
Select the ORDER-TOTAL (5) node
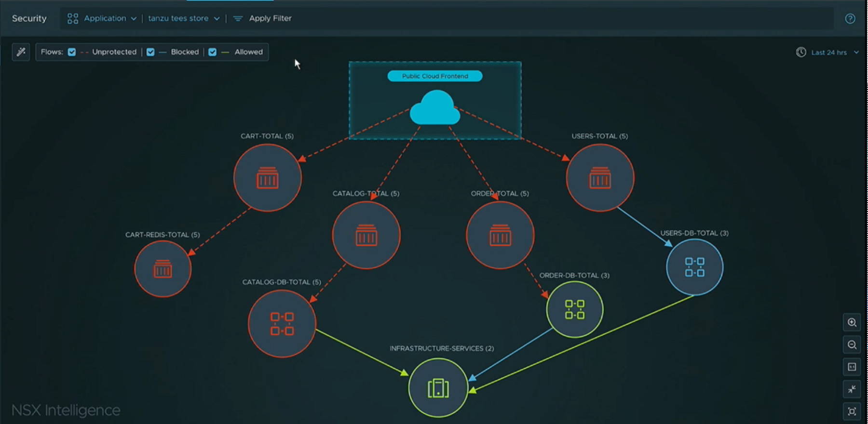click(x=500, y=235)
